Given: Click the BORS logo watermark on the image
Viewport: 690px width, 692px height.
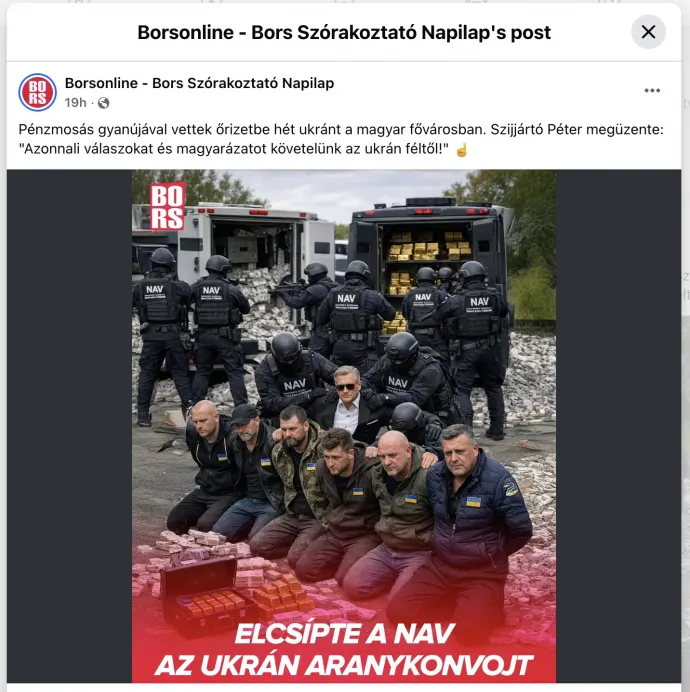Looking at the screenshot, I should pos(167,206).
